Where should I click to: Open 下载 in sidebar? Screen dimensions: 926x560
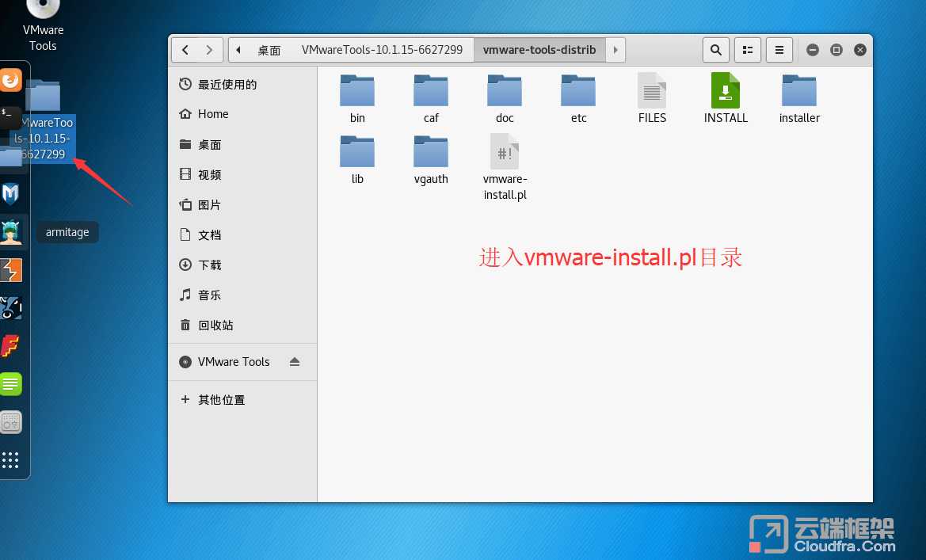coord(242,265)
